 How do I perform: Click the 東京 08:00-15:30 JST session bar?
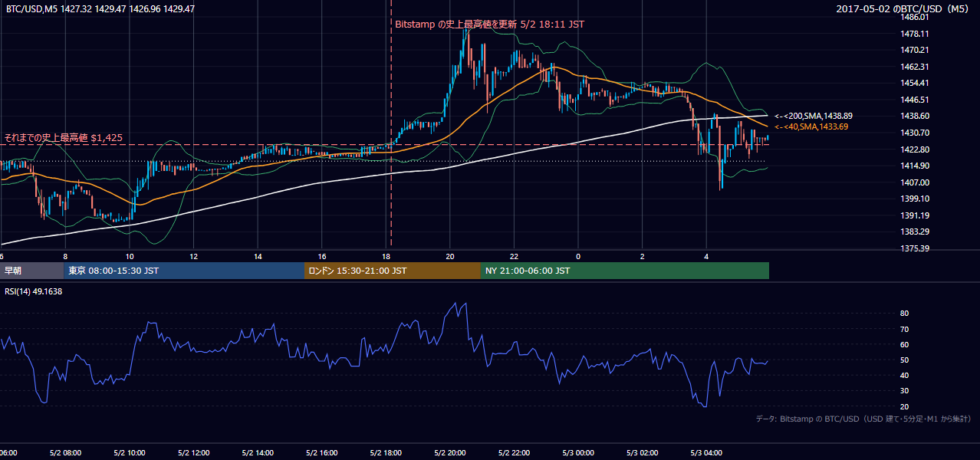[x=184, y=271]
